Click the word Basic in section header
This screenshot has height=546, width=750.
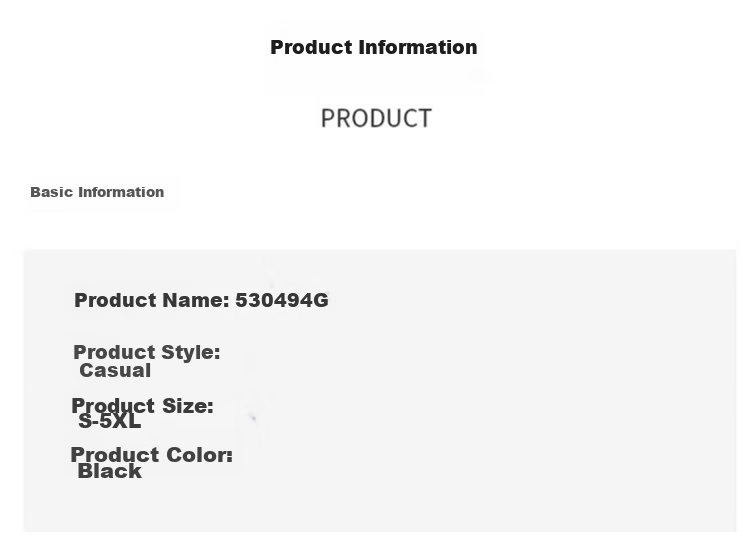tap(52, 192)
